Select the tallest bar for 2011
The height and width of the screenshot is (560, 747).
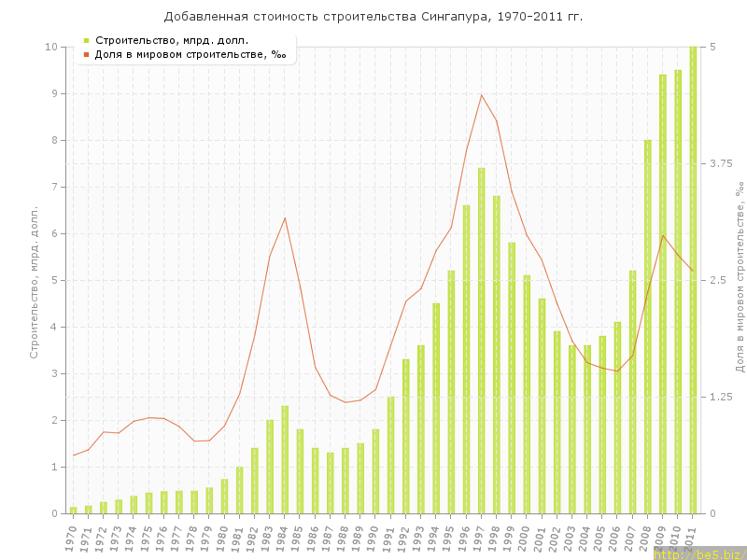693,280
